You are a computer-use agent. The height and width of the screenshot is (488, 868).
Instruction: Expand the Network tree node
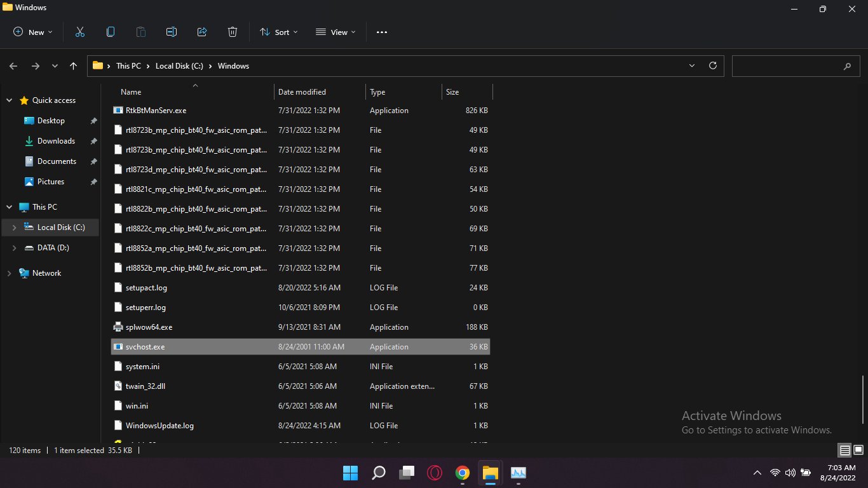10,273
